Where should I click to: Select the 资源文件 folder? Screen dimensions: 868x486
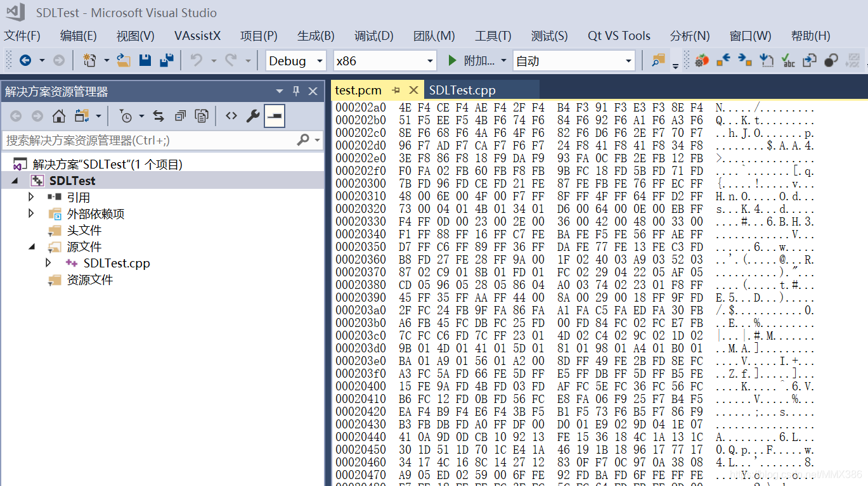tap(90, 279)
